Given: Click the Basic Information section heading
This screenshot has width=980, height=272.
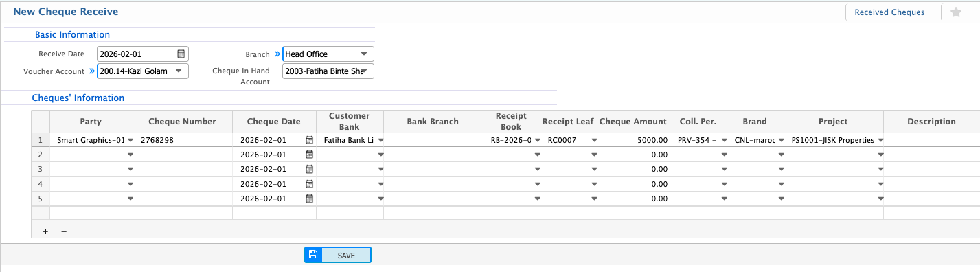Looking at the screenshot, I should pyautogui.click(x=72, y=34).
